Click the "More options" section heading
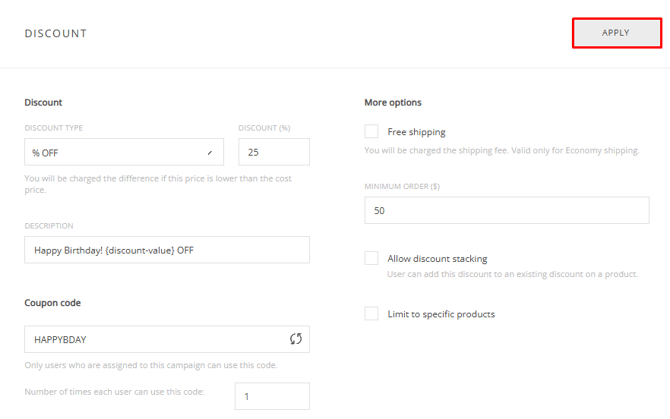Screen dimensions: 670x419 point(393,102)
